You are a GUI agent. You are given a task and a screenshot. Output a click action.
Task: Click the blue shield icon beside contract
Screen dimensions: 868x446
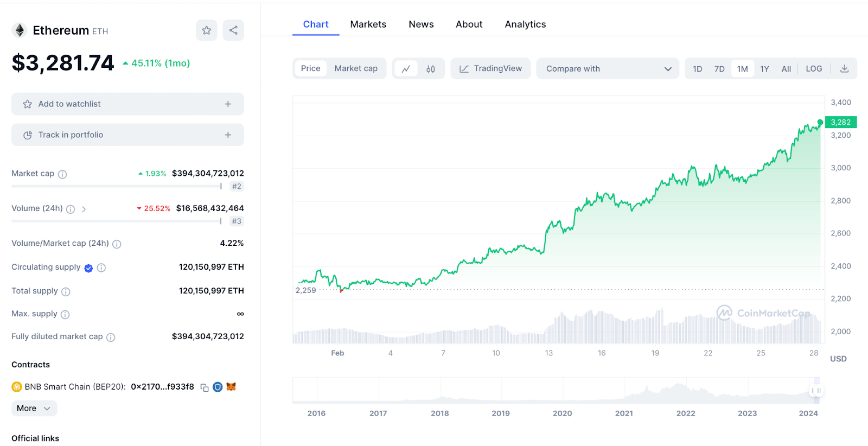218,387
